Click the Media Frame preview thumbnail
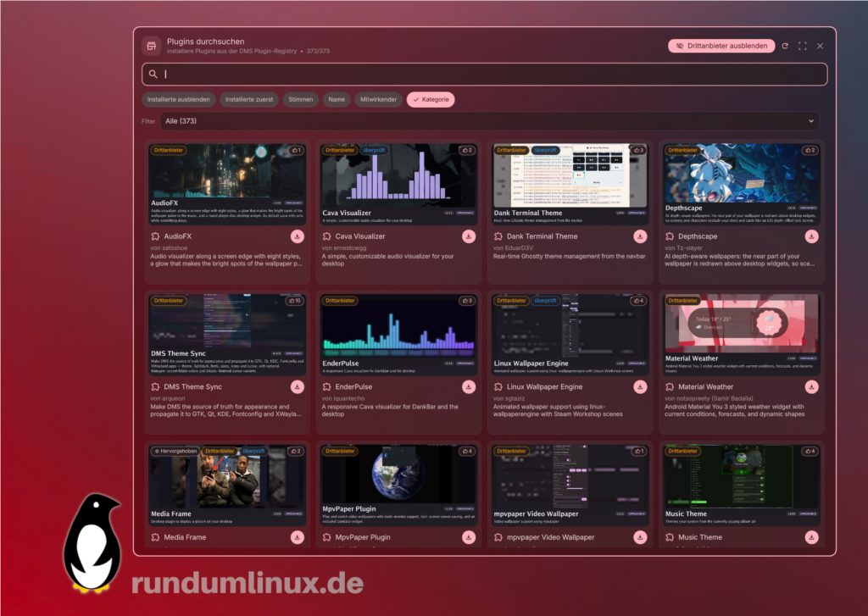Viewport: 868px width, 616px height. click(227, 486)
